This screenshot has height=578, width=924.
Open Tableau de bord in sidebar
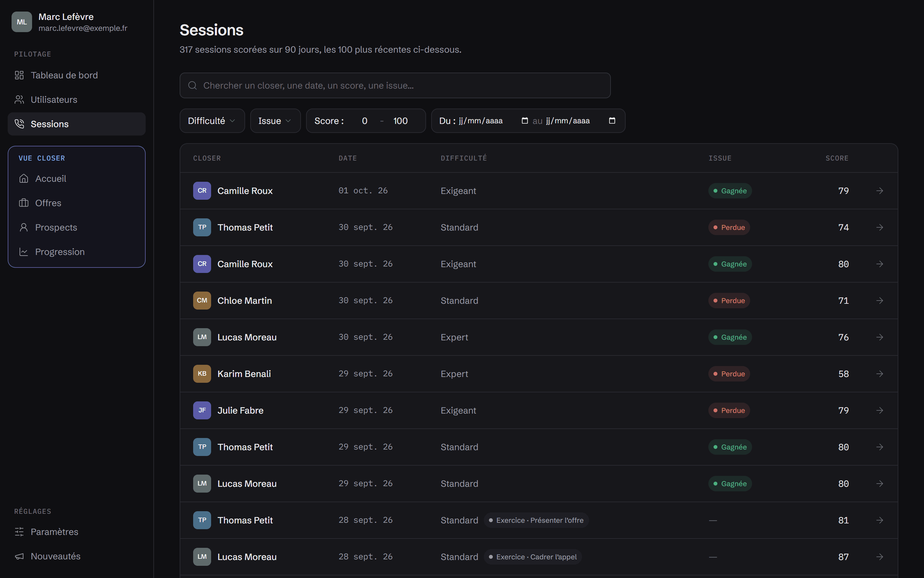click(76, 75)
